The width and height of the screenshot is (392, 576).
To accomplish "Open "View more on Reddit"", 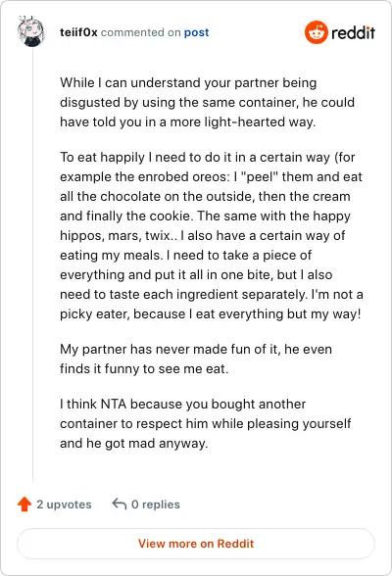I will click(x=196, y=544).
